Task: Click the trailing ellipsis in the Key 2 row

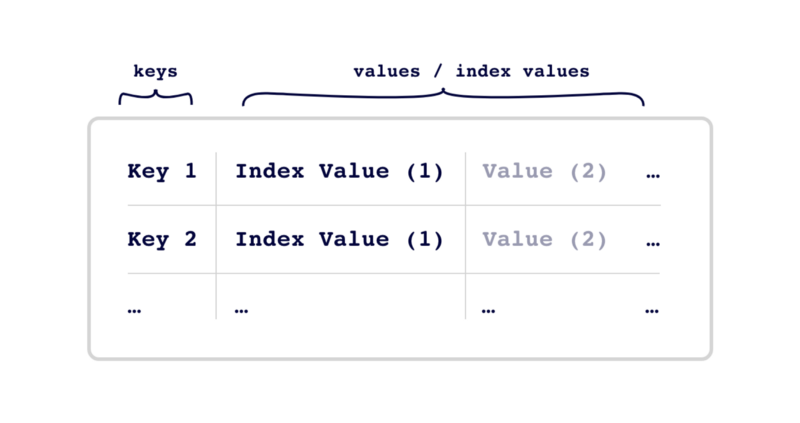Action: 653,244
